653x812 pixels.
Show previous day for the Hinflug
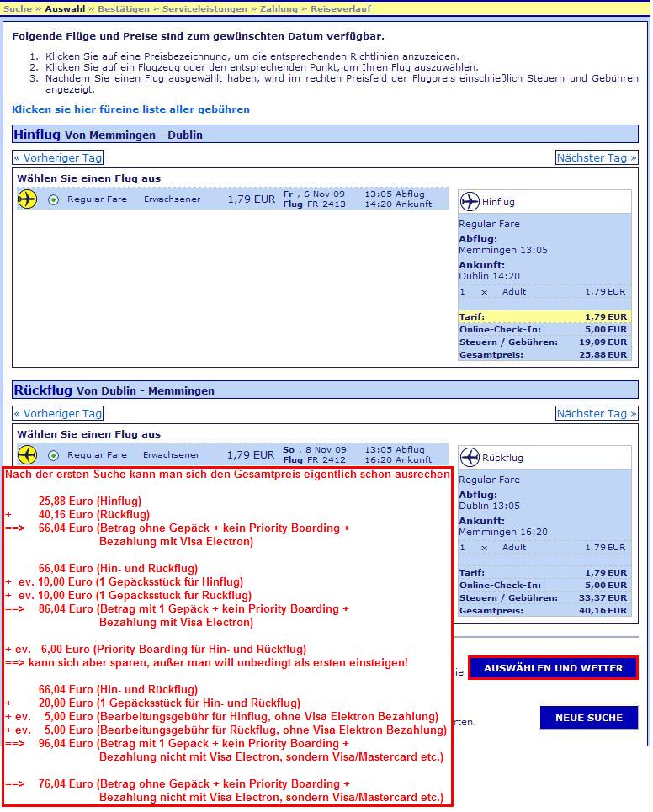(x=58, y=157)
